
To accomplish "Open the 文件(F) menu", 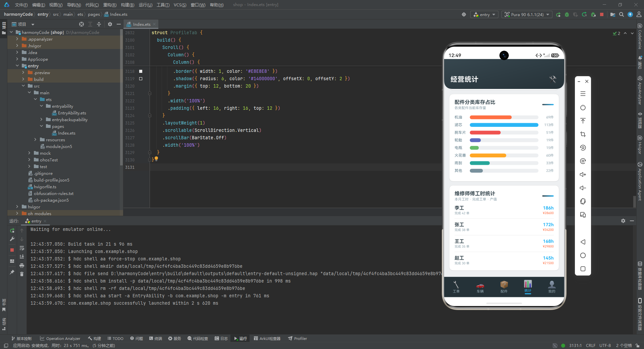I will 21,5.
